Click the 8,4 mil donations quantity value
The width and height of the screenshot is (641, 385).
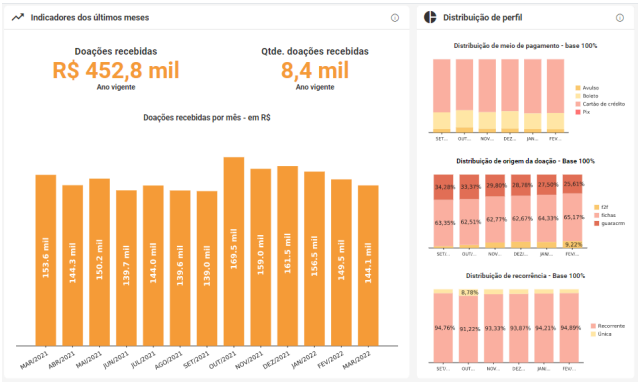click(315, 70)
